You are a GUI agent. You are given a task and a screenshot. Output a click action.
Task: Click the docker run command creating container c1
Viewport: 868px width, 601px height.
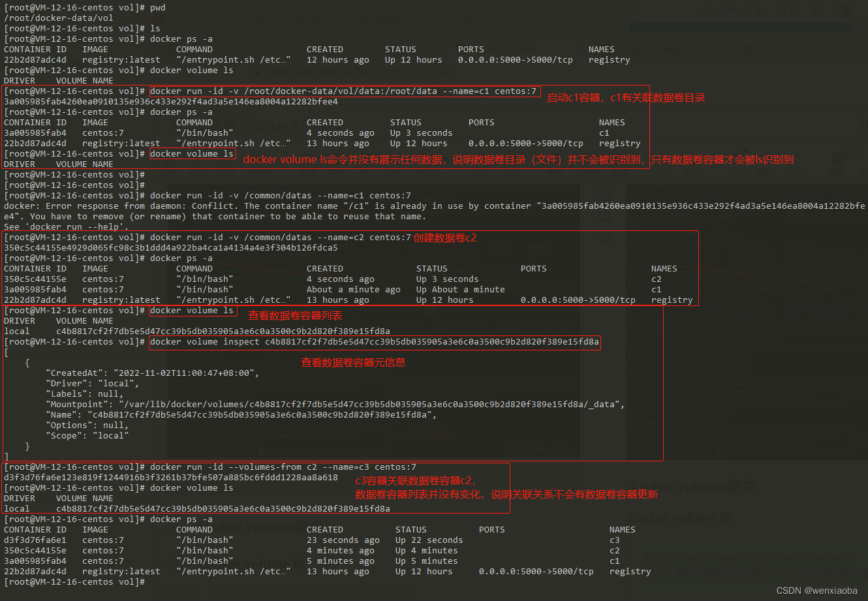click(x=343, y=91)
